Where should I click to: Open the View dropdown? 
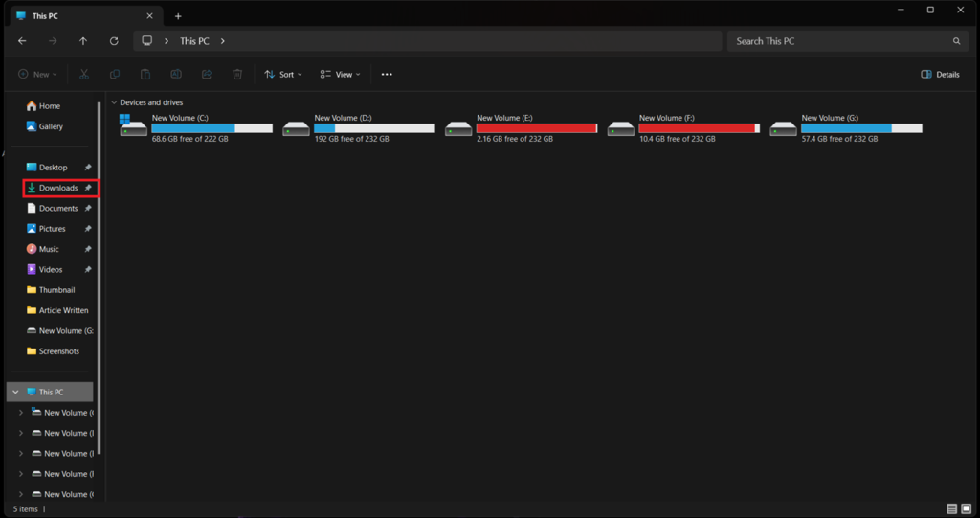340,75
